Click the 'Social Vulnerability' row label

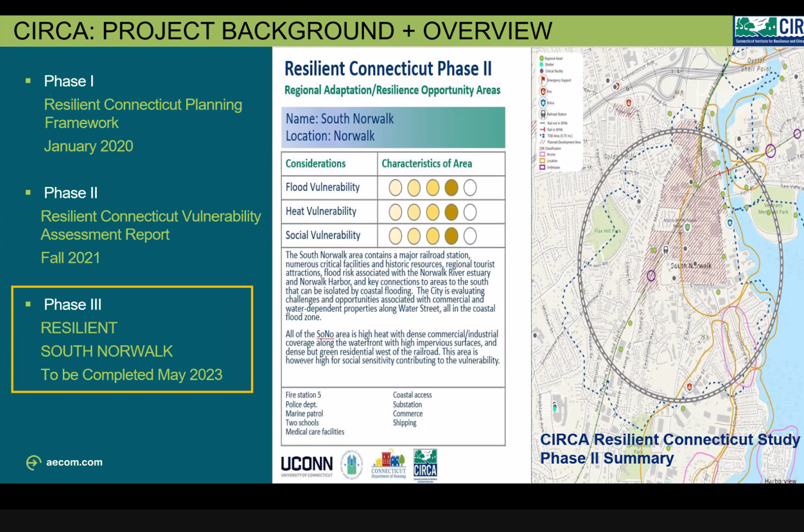coord(323,236)
